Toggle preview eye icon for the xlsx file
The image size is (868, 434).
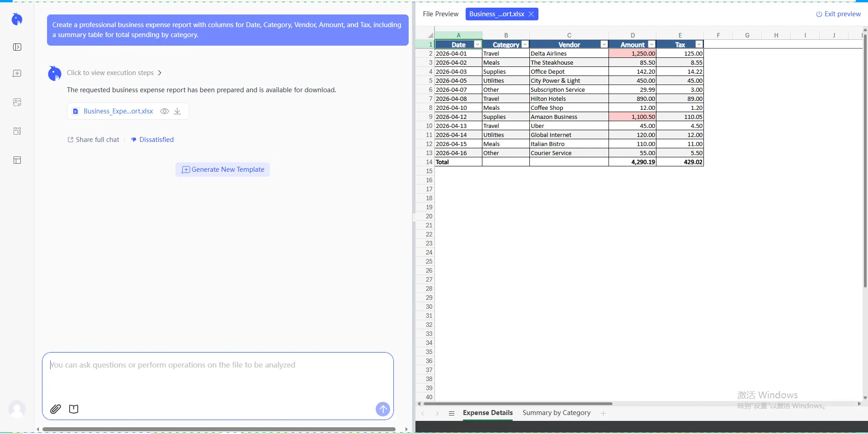coord(165,111)
